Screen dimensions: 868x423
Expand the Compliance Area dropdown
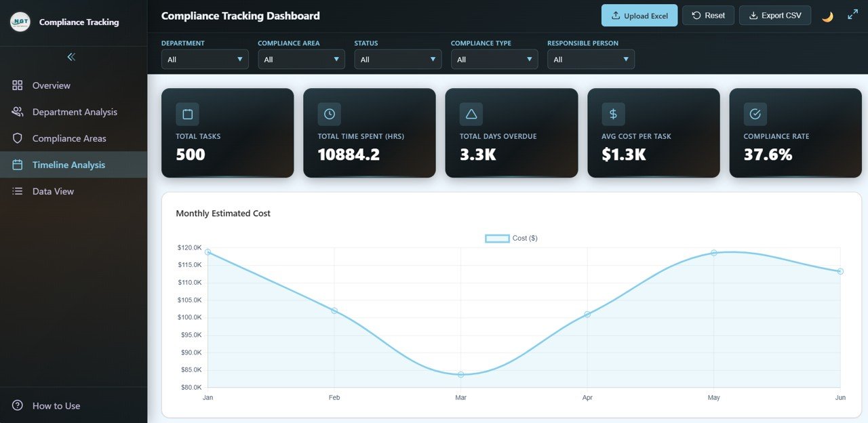tap(301, 60)
